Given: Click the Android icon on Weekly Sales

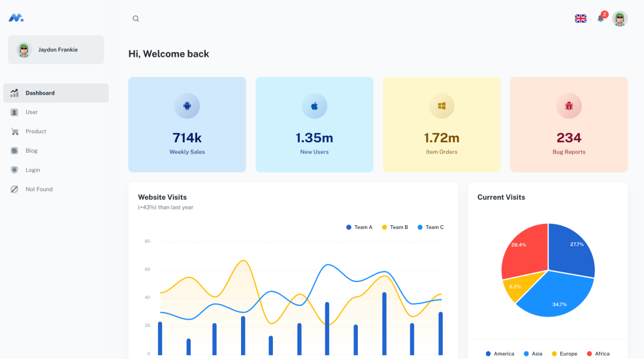Looking at the screenshot, I should (x=187, y=106).
